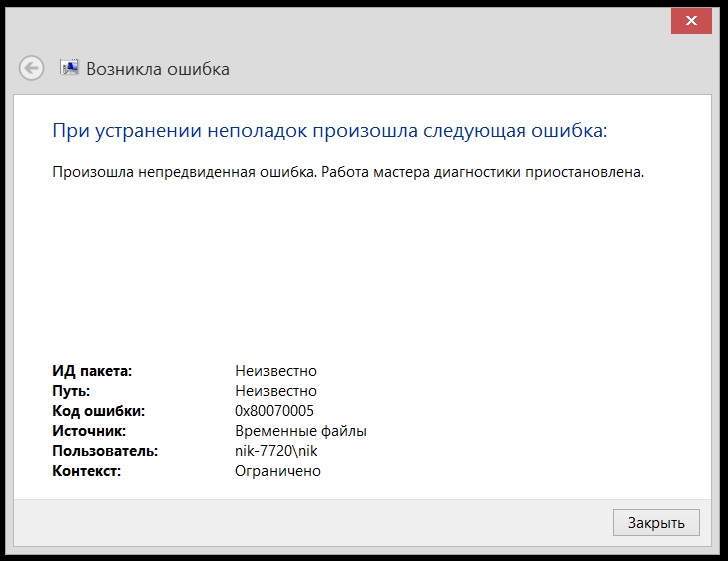Click the window title Возникла ошибка

(158, 69)
